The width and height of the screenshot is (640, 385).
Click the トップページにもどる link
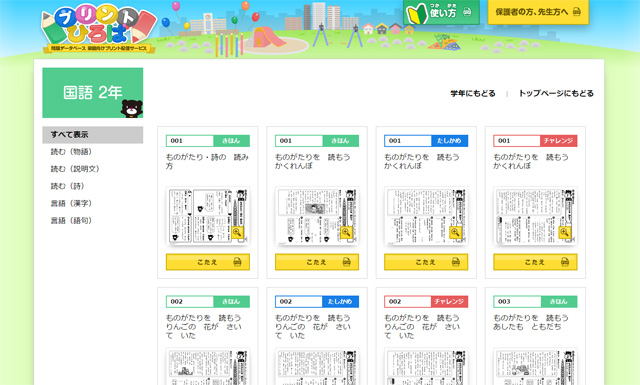[x=556, y=93]
